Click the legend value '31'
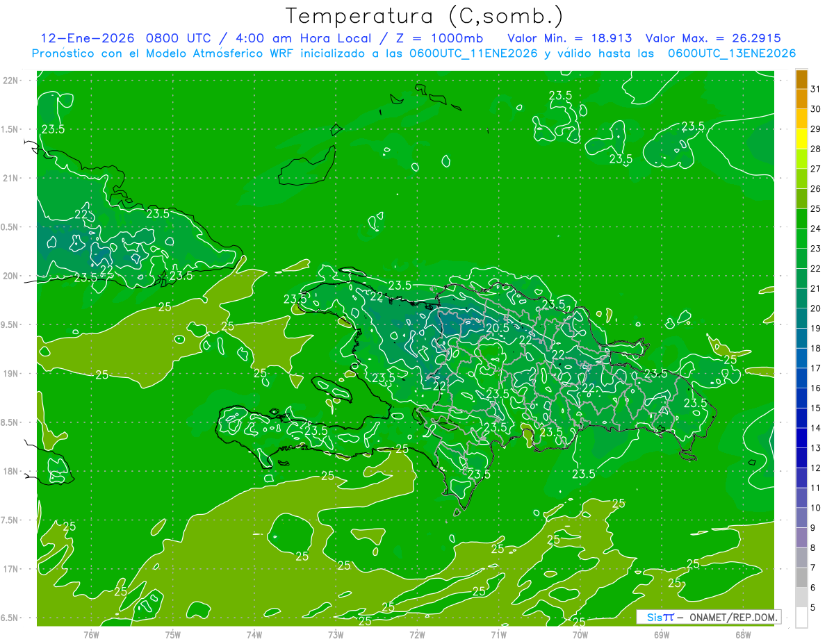Image resolution: width=834 pixels, height=644 pixels. tap(816, 88)
